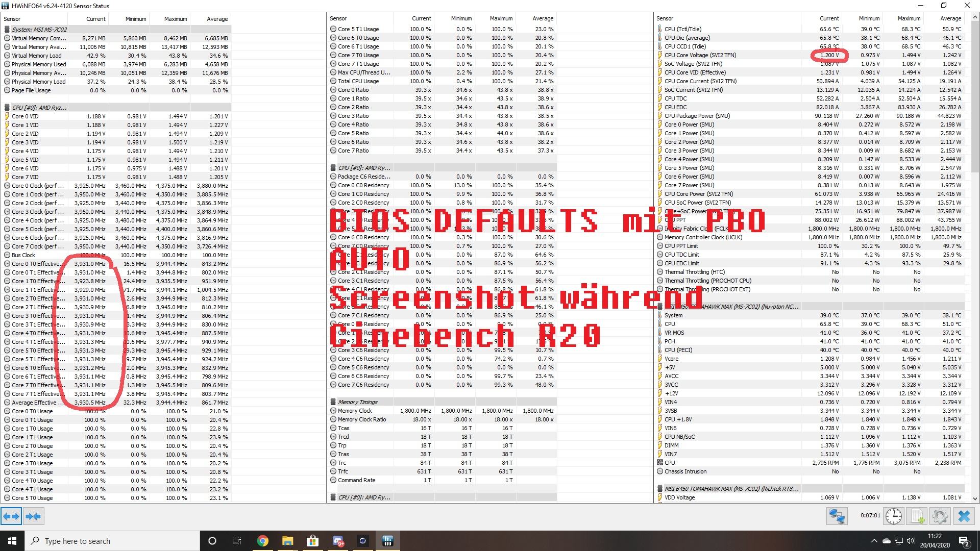This screenshot has width=980, height=551.
Task: Switch to HWiNFO icon in taskbar
Action: click(388, 541)
